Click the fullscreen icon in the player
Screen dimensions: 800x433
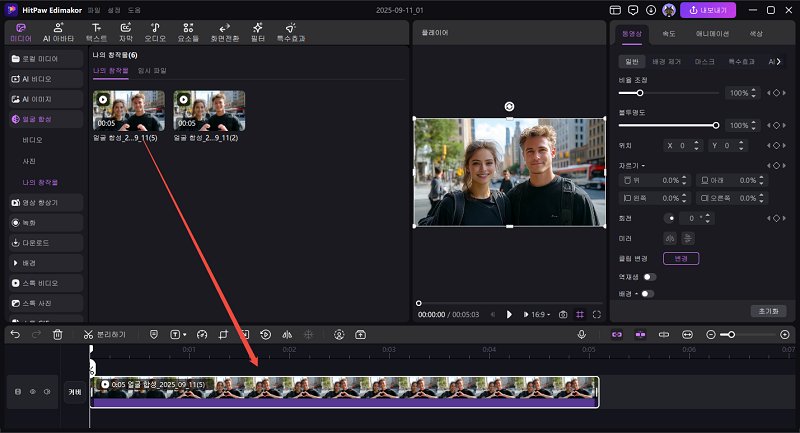(596, 315)
